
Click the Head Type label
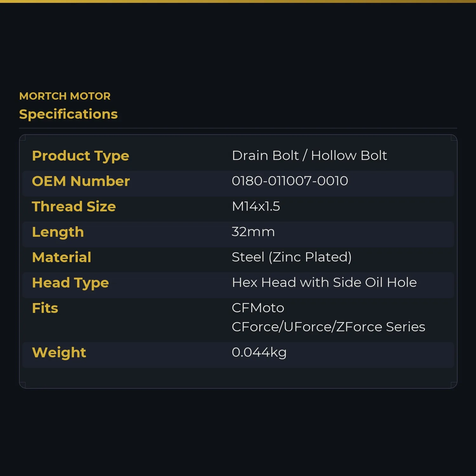(x=70, y=283)
